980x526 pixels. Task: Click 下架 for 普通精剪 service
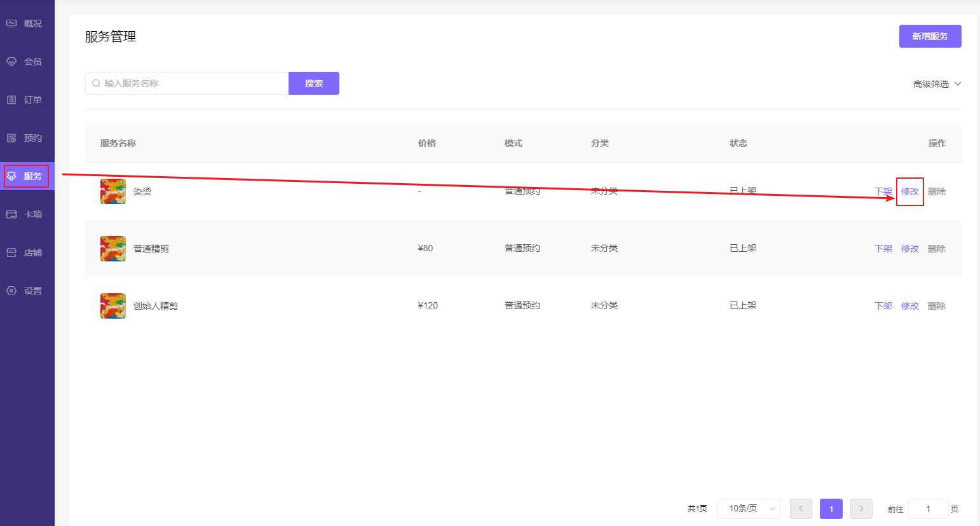(883, 249)
